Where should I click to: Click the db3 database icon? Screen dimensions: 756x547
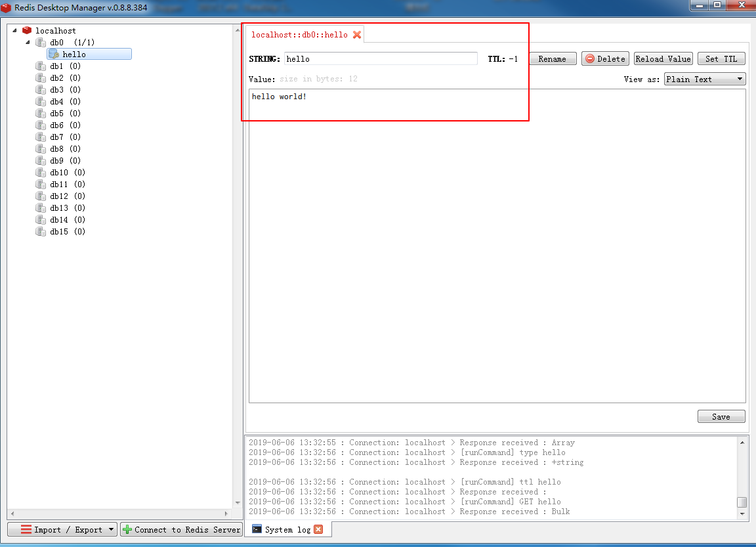41,90
